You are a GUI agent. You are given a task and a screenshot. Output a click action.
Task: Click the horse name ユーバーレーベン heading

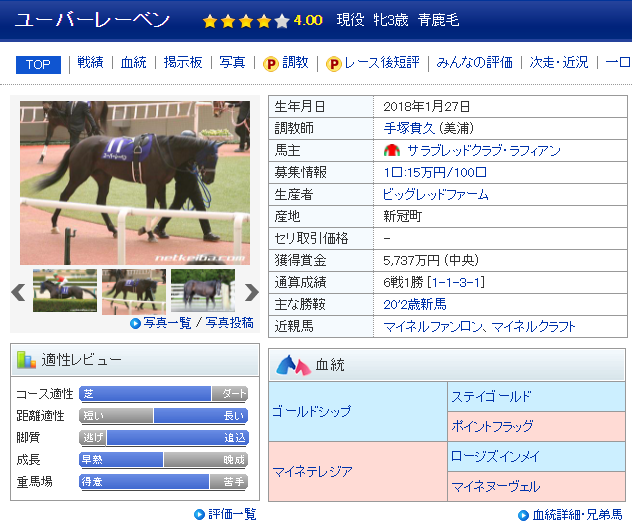(x=92, y=20)
